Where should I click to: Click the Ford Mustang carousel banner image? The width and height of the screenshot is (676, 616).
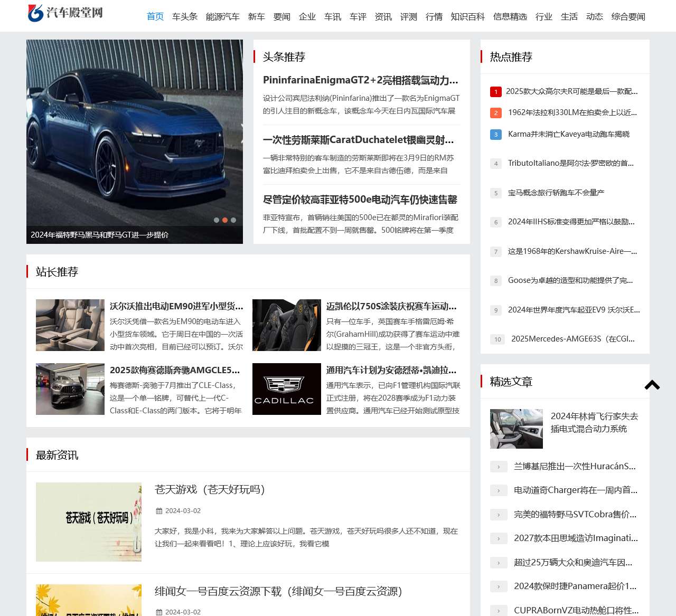pyautogui.click(x=135, y=132)
